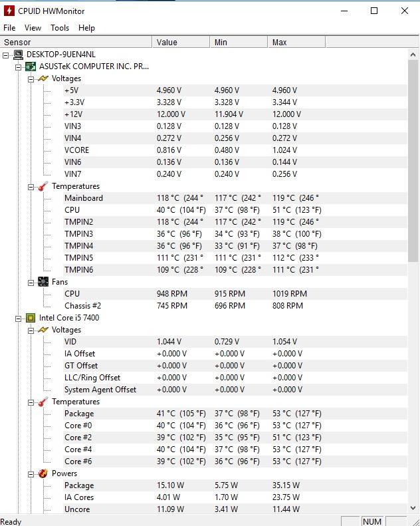Click the Max column header
The image size is (420, 526).
pos(296,43)
